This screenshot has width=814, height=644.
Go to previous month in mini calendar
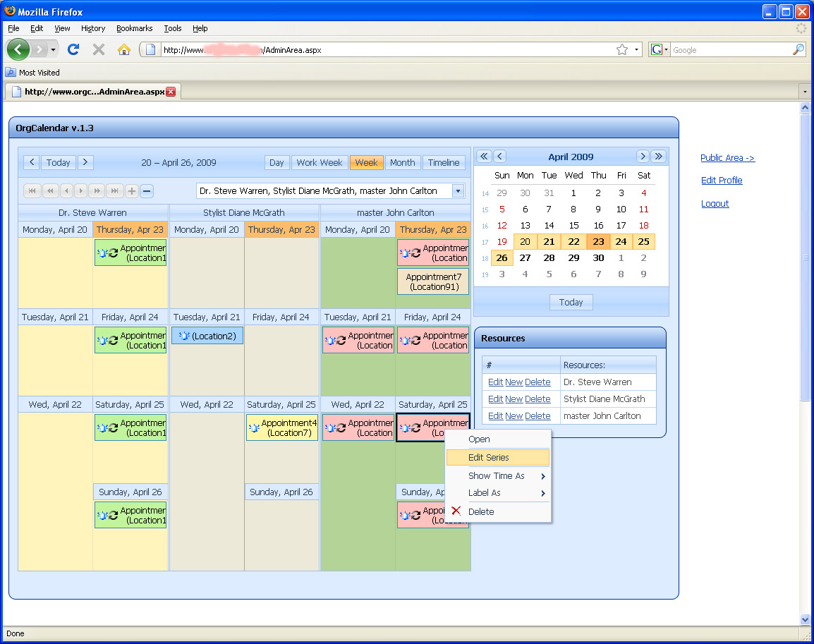coord(499,157)
